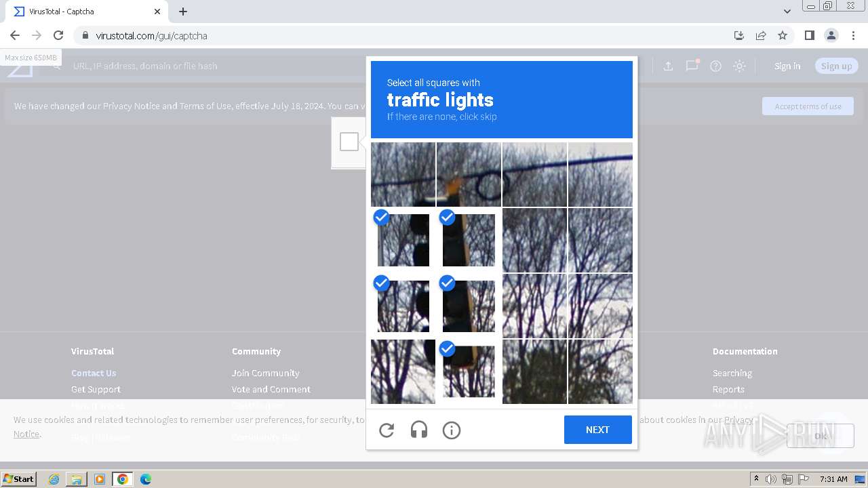The width and height of the screenshot is (868, 488).
Task: Open the VirusTotal help icon
Action: click(x=715, y=66)
